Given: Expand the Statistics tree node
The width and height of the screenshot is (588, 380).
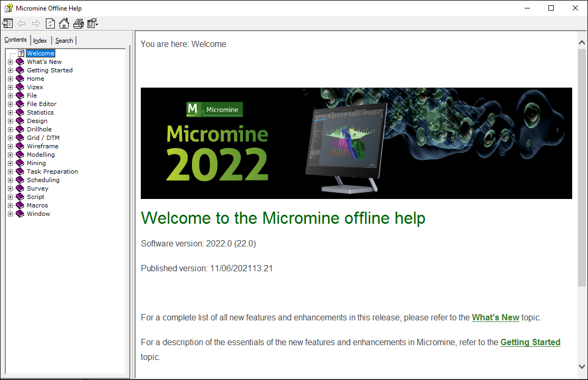Looking at the screenshot, I should 11,112.
